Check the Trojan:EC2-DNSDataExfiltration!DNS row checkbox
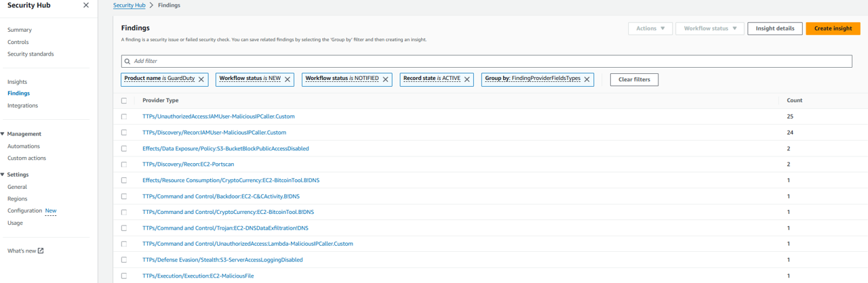The image size is (868, 283). [124, 228]
